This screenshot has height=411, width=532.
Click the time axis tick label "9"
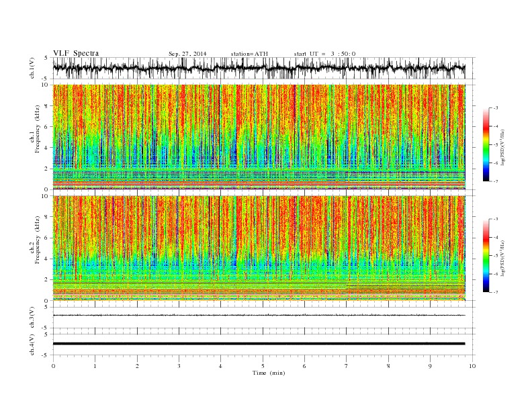430,366
